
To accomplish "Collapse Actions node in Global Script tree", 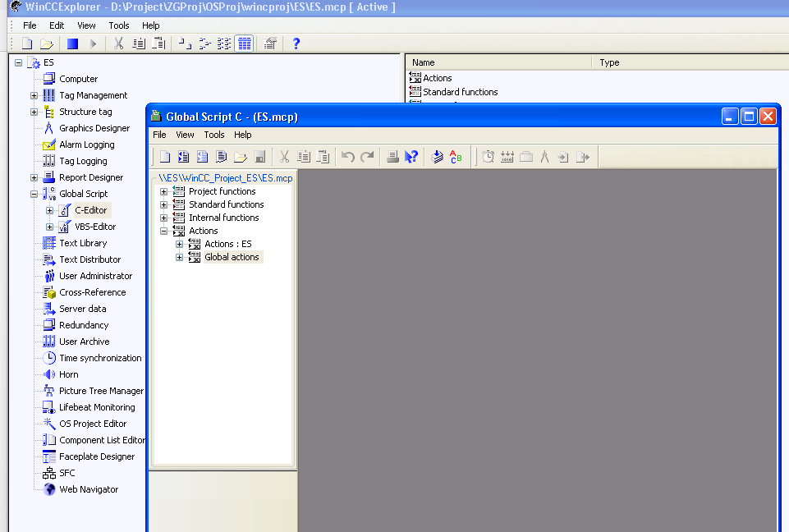I will tap(163, 231).
